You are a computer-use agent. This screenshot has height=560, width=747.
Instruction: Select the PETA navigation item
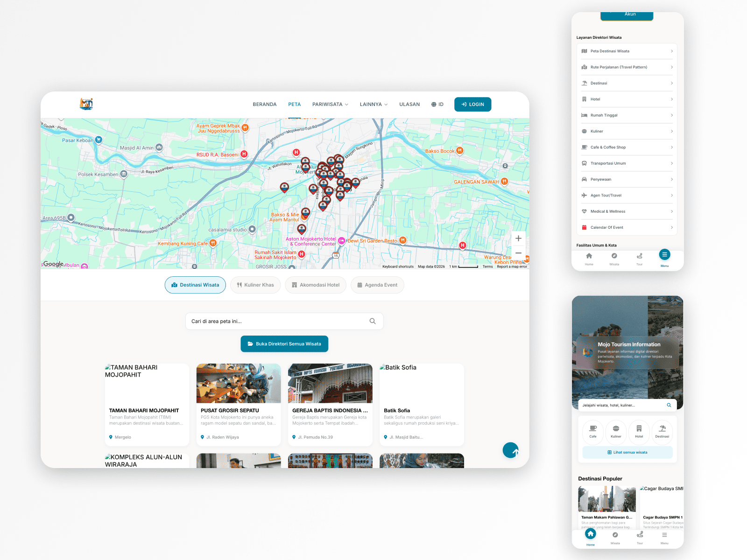coord(295,105)
